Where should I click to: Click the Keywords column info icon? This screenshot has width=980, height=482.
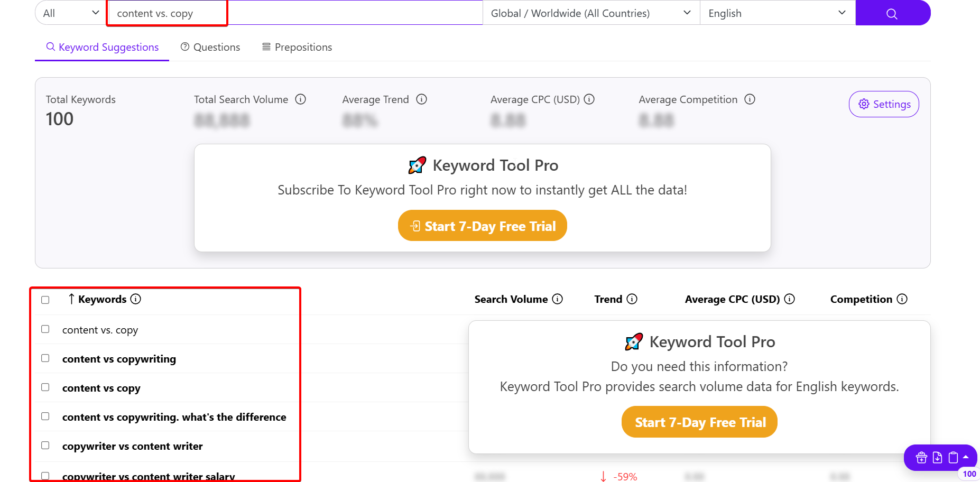[137, 299]
